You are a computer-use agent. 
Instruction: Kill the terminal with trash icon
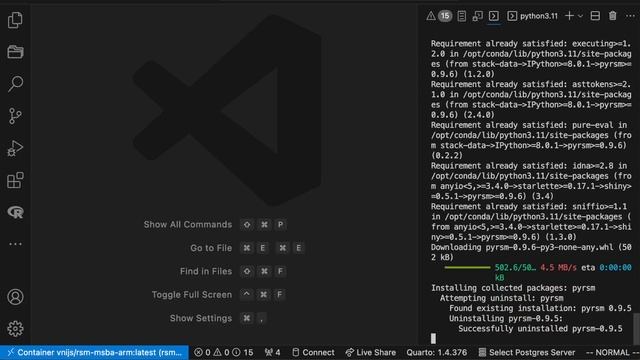(x=612, y=16)
